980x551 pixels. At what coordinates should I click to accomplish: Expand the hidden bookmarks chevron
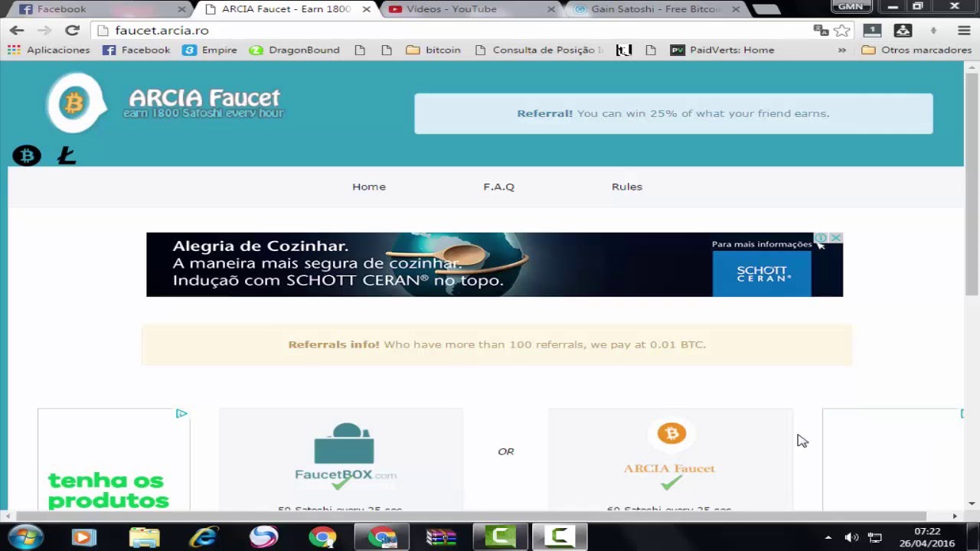(x=842, y=50)
